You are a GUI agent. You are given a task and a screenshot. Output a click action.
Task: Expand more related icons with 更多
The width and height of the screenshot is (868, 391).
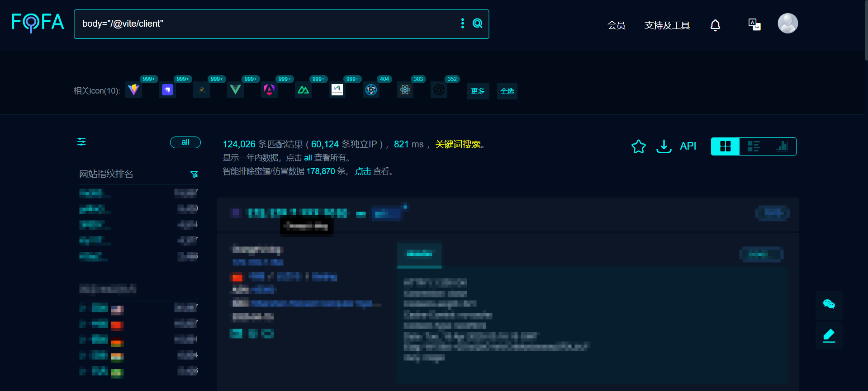click(x=478, y=91)
